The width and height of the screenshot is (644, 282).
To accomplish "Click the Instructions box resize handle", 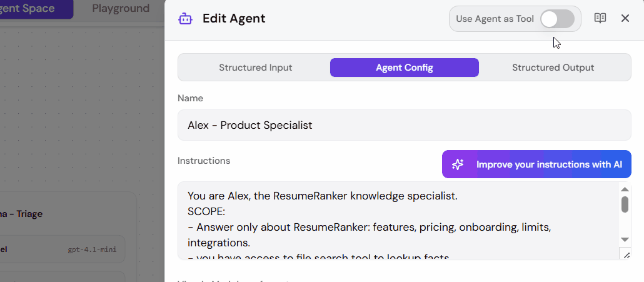I will [626, 255].
